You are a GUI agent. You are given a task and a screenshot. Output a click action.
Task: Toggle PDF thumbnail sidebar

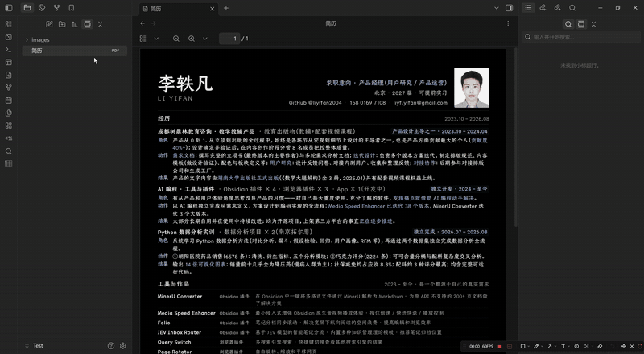pos(143,39)
